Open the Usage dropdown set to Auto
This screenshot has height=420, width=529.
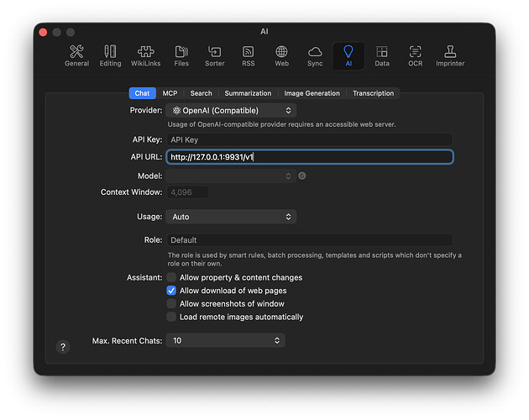click(x=231, y=217)
